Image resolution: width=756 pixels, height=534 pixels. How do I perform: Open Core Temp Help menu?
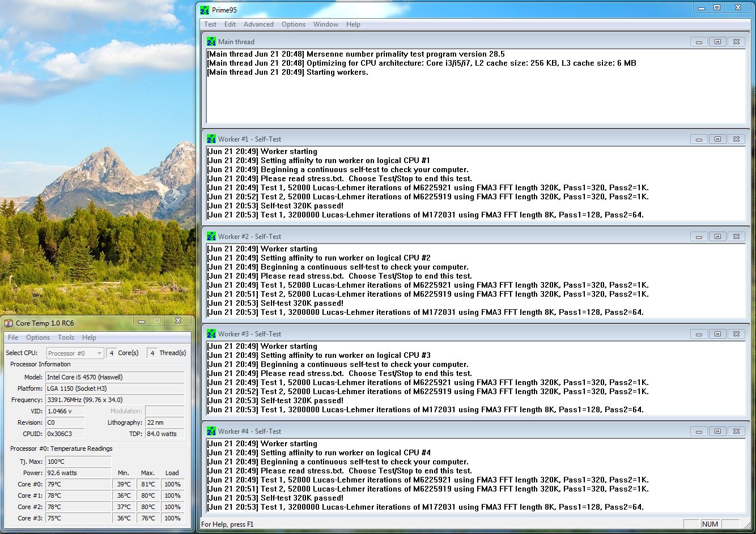(x=90, y=338)
